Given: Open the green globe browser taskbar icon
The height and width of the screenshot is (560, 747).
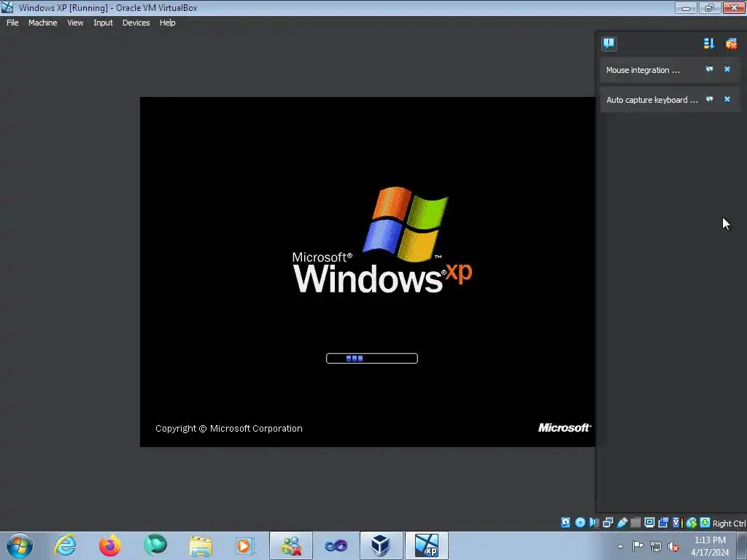Looking at the screenshot, I should tap(155, 545).
